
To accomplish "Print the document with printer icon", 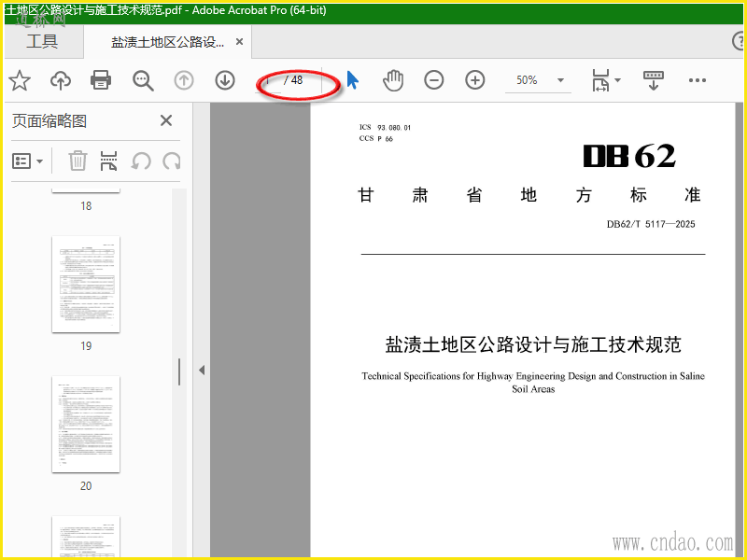I will 101,80.
